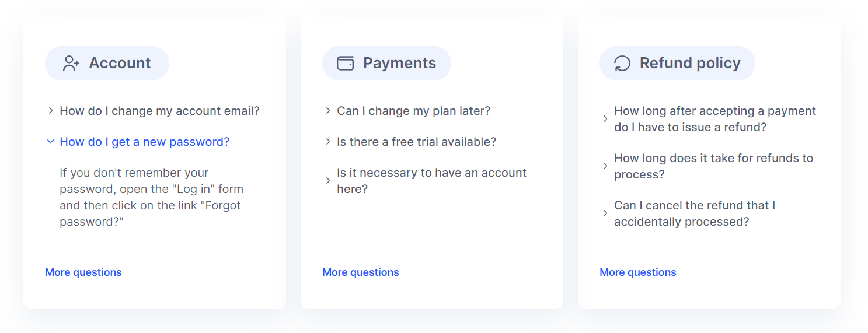Expand chevron next to 'Is it necessary to have an account here?'
The width and height of the screenshot is (868, 333).
[x=328, y=181]
